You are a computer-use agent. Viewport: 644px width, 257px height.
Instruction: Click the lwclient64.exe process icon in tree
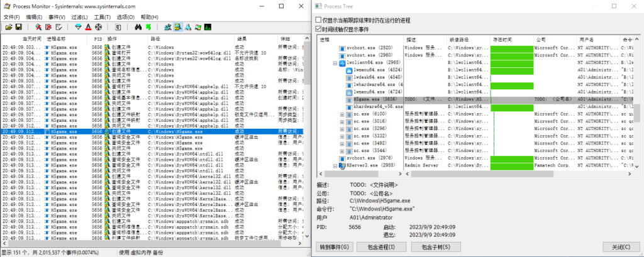342,63
